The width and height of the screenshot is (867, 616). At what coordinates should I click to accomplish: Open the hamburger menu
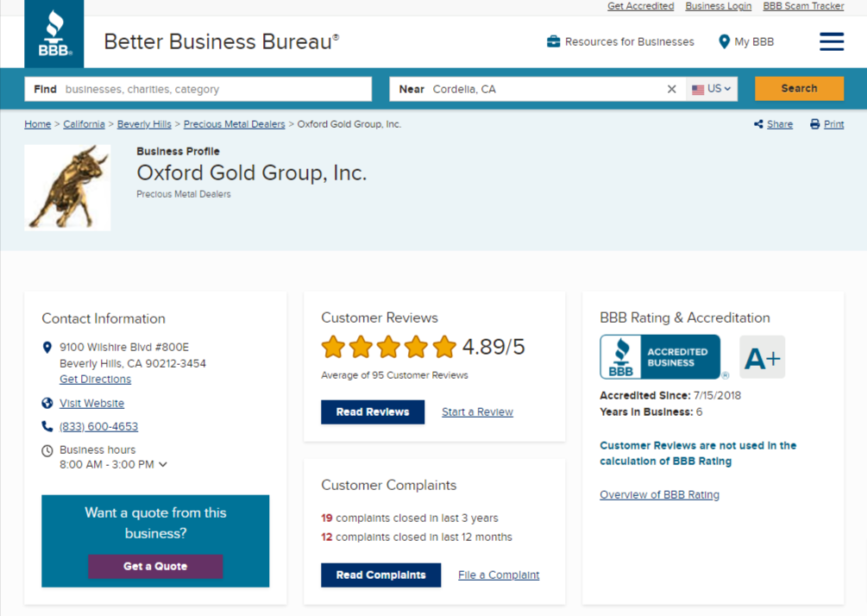[x=831, y=41]
